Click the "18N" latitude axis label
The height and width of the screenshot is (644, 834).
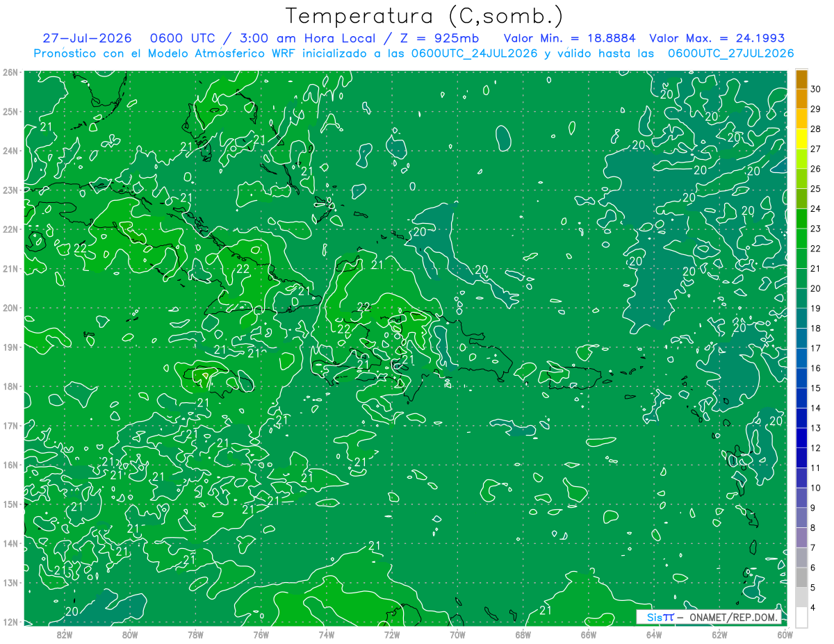point(10,386)
